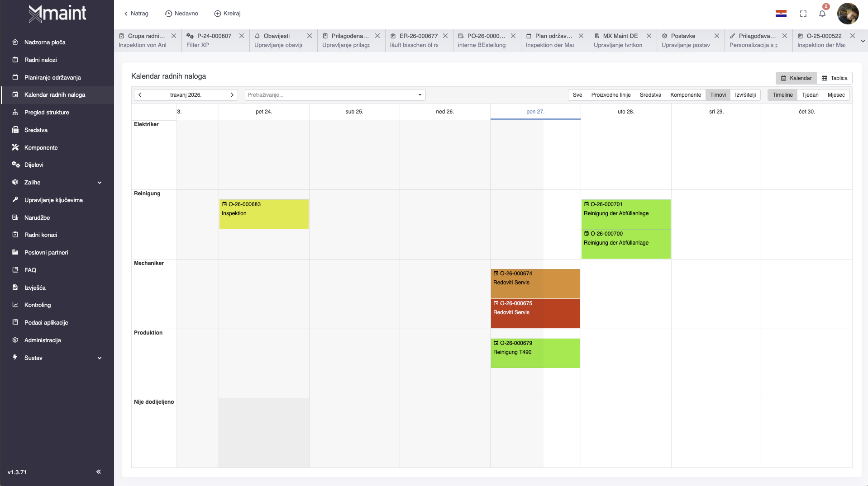Click the Kreiraj button
The width and height of the screenshot is (868, 486).
click(227, 14)
